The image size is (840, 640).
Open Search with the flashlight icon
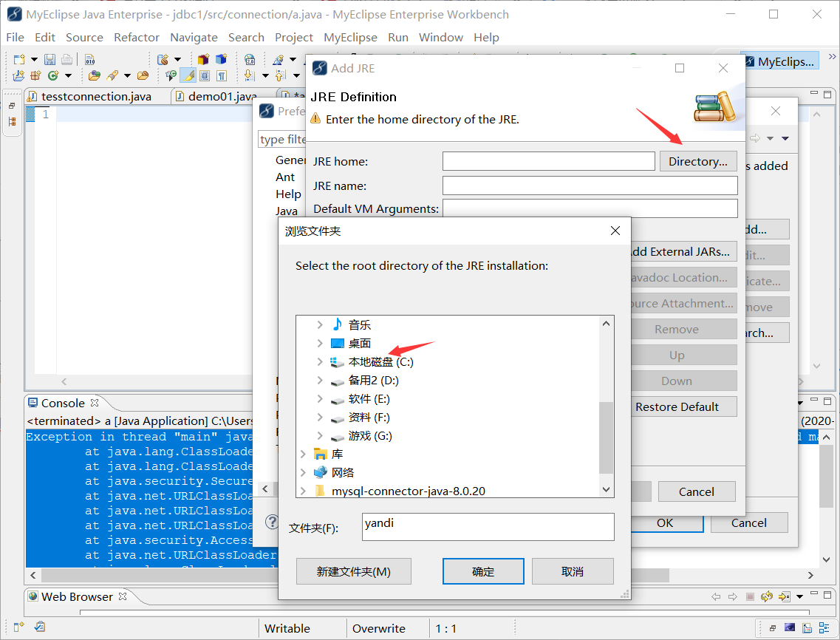tap(112, 75)
